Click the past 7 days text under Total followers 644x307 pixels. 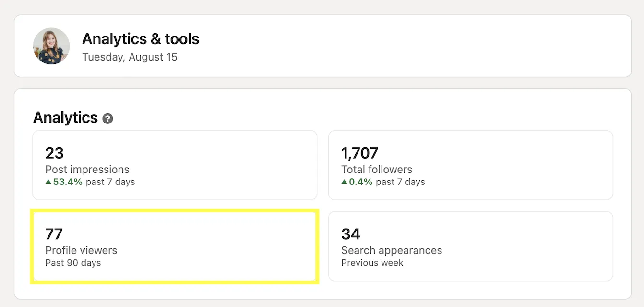(400, 182)
